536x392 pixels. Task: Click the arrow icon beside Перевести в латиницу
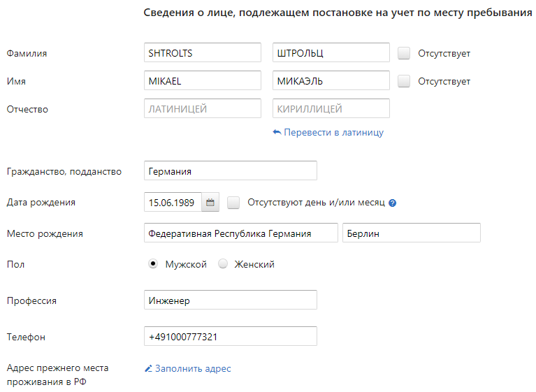coord(277,132)
